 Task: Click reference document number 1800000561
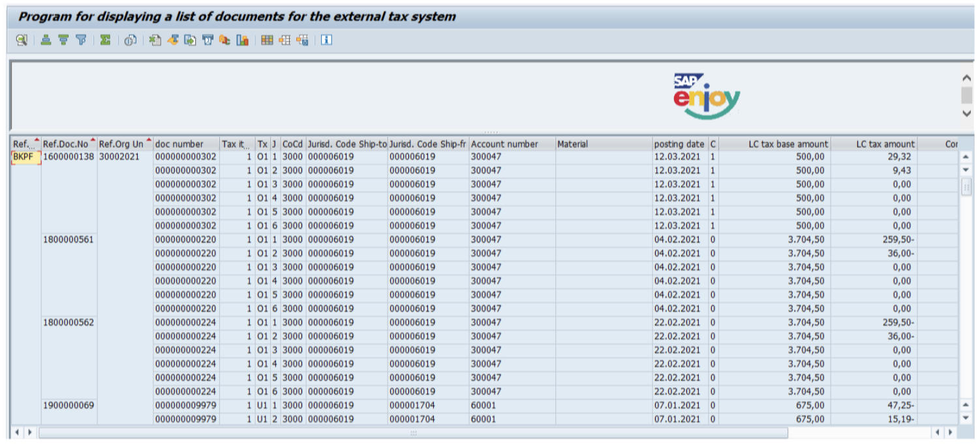tap(69, 239)
